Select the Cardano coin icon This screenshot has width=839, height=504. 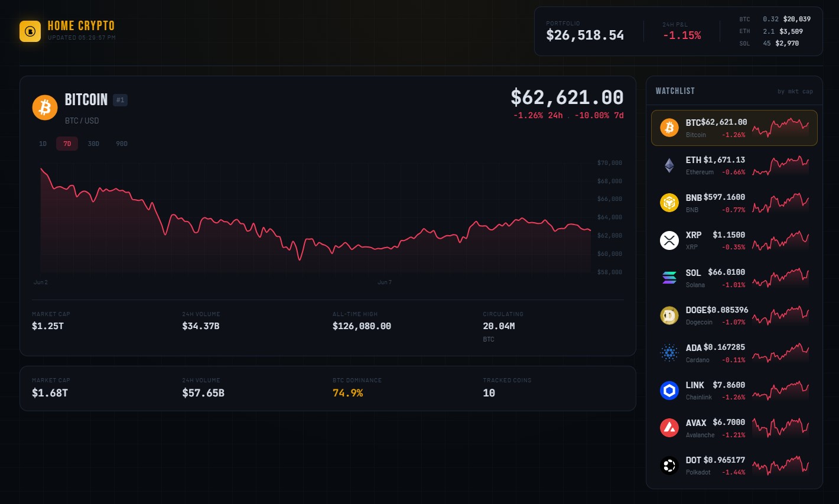669,353
